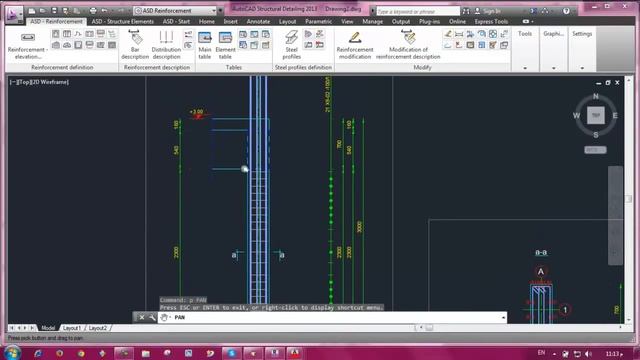
Task: Click the Sign In button
Action: (x=487, y=11)
